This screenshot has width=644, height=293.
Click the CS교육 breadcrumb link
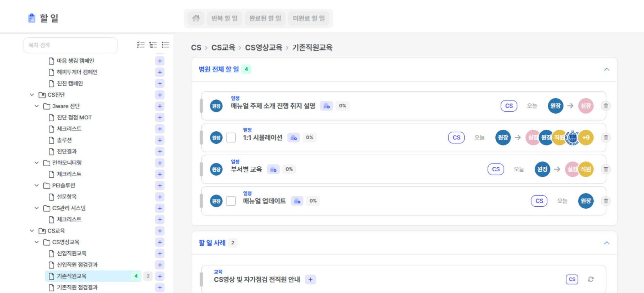click(x=223, y=48)
